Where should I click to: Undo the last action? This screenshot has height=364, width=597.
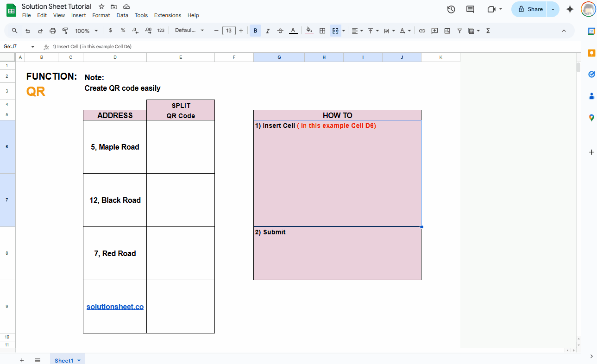(x=28, y=31)
